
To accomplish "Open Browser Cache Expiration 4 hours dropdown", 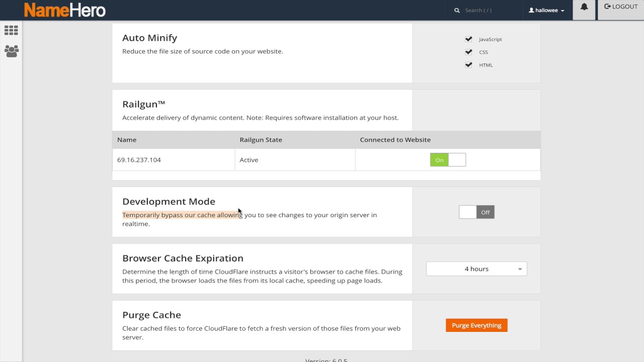I will [476, 269].
